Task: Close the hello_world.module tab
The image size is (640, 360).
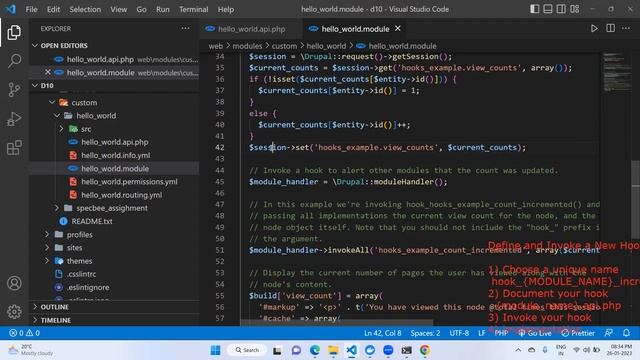Action: tap(398, 28)
